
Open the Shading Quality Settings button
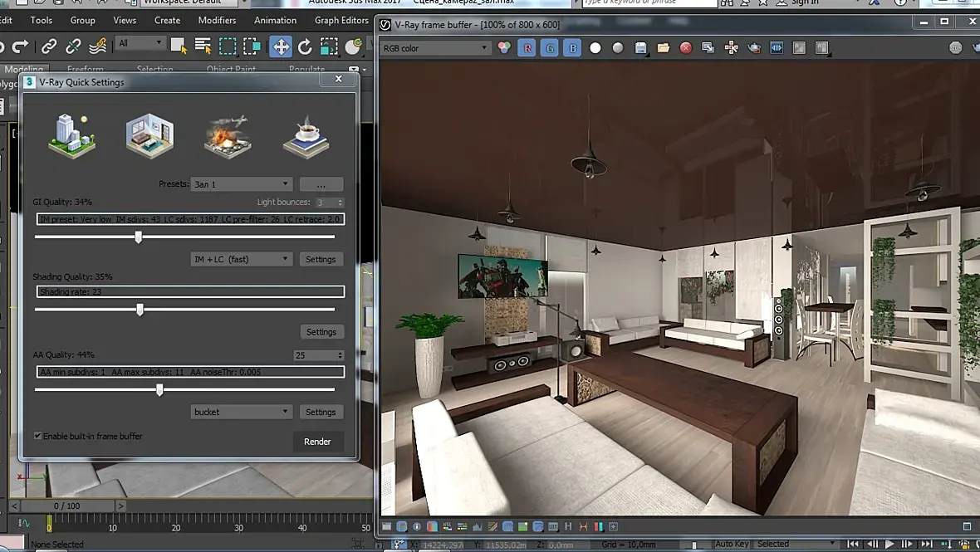point(321,332)
